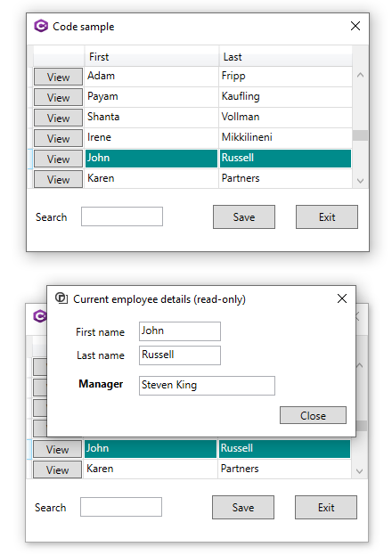The image size is (392, 555).
Task: Select the Shanta cell
Action: (x=151, y=118)
